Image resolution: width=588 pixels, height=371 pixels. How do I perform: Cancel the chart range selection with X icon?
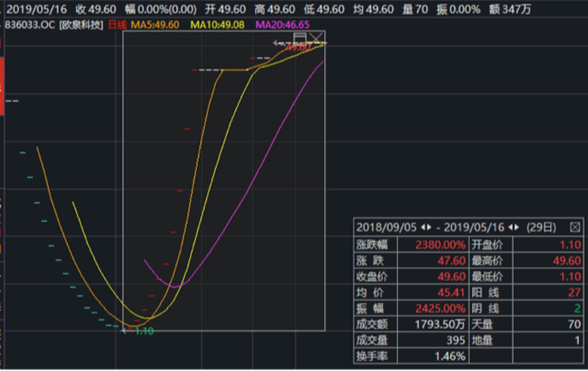[317, 38]
